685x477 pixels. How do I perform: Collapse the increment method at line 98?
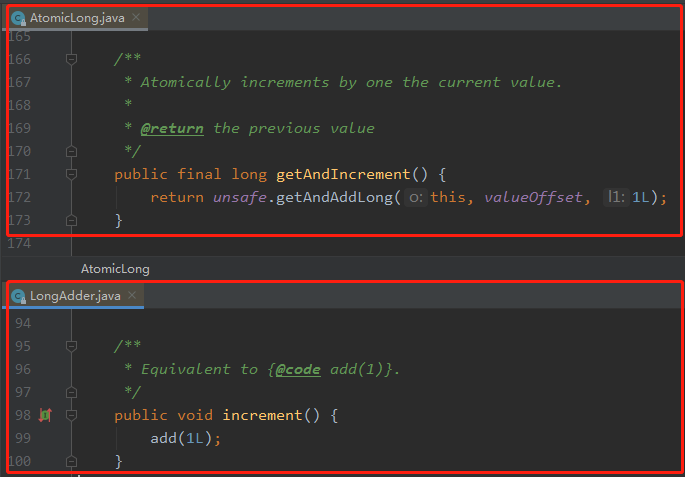[71, 415]
